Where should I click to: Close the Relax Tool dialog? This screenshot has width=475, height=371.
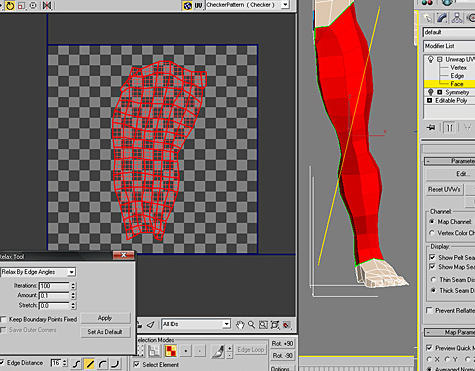click(123, 255)
